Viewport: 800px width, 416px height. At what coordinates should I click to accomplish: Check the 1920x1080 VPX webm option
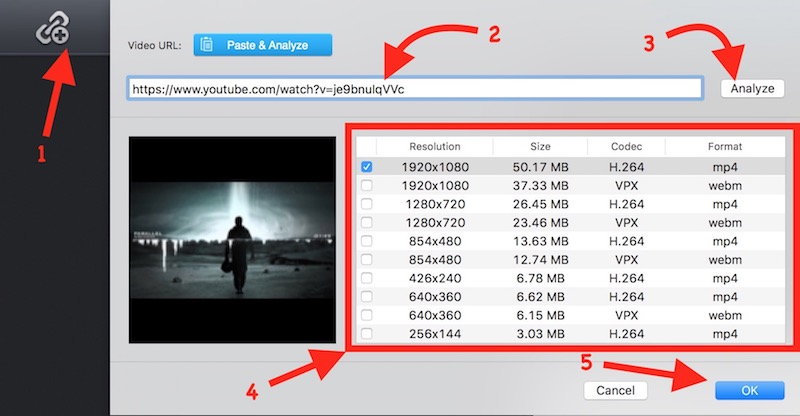(x=367, y=185)
